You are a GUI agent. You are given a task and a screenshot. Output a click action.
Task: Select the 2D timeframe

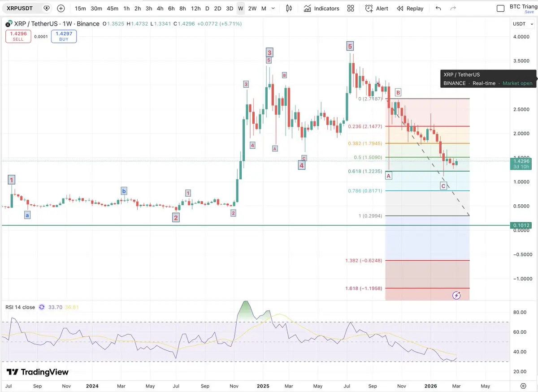coord(217,9)
